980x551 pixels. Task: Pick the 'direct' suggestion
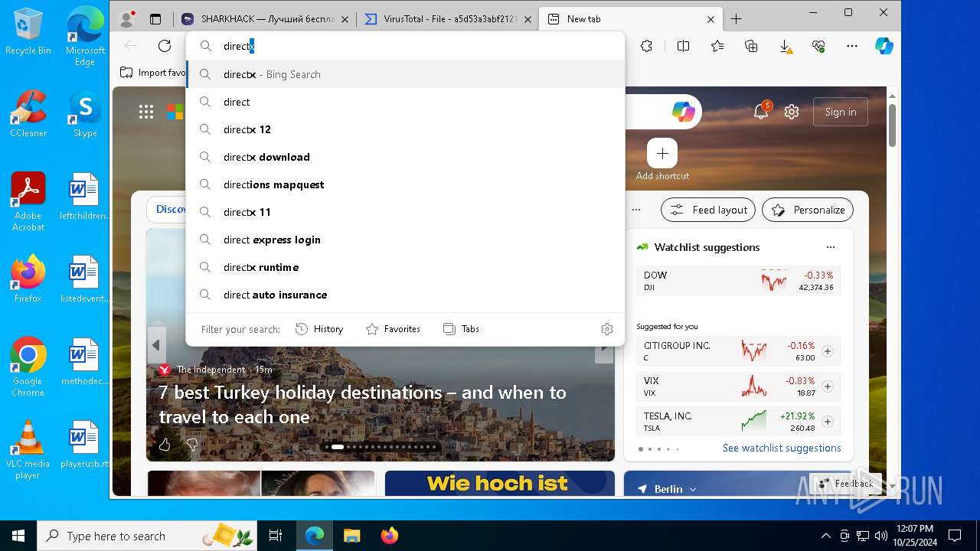pos(405,102)
